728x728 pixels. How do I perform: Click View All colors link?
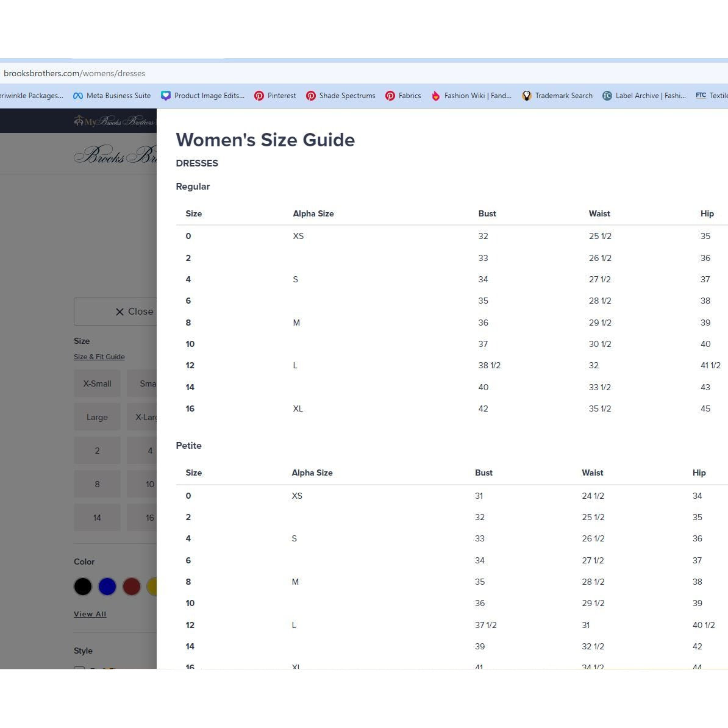coord(90,614)
